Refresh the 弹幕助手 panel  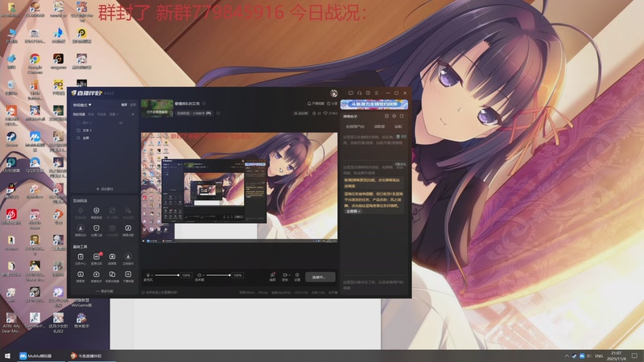point(401,116)
